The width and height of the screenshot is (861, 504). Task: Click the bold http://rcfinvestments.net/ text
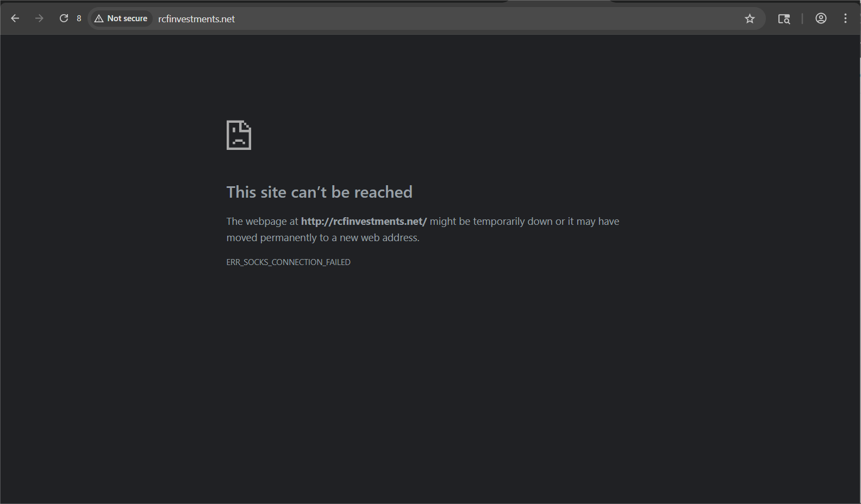tap(364, 222)
